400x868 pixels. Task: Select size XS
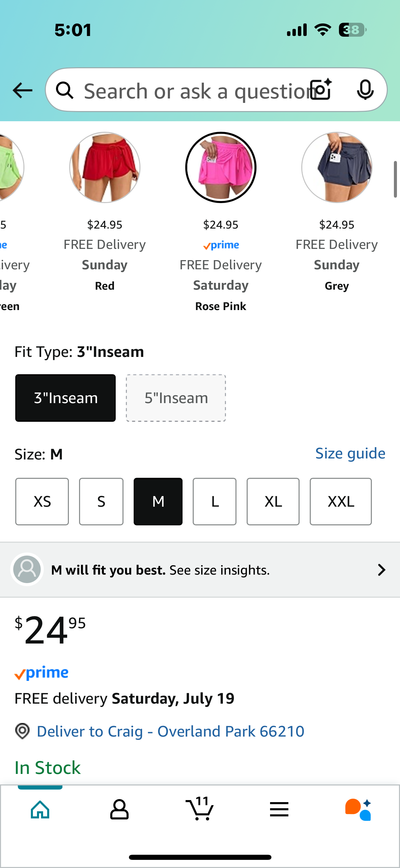[42, 502]
